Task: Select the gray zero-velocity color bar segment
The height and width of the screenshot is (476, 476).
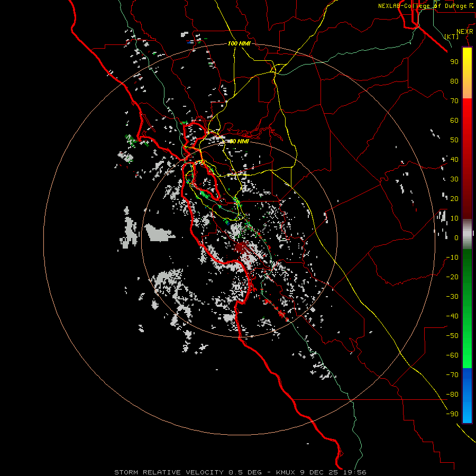Action: pos(467,234)
